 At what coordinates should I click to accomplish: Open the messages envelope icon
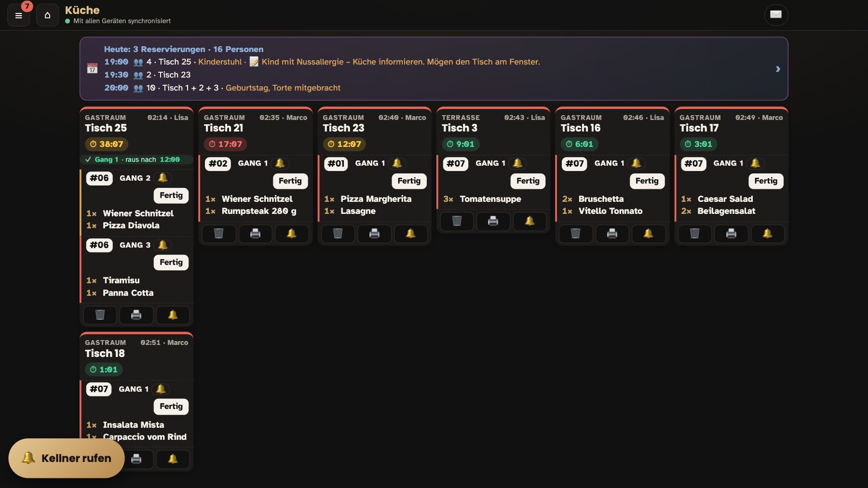(x=776, y=14)
